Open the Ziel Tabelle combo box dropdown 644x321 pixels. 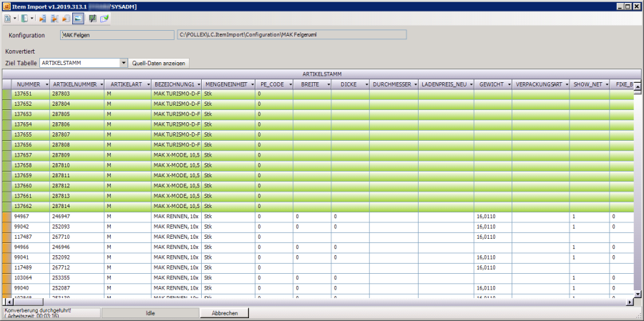124,63
